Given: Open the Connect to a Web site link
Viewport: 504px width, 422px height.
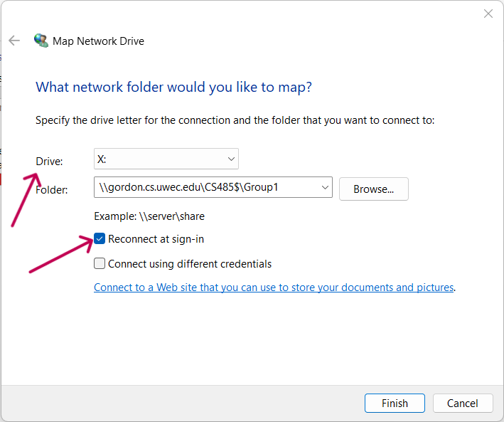Looking at the screenshot, I should [x=274, y=287].
